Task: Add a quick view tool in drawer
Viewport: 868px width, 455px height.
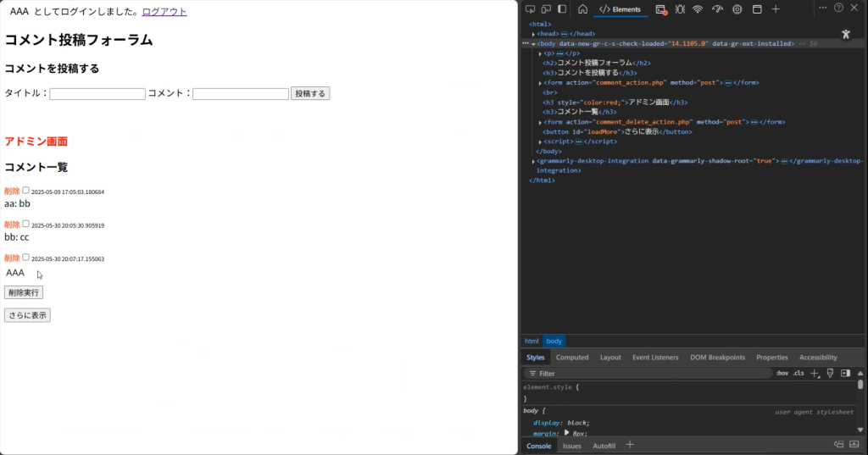Action: [x=630, y=445]
